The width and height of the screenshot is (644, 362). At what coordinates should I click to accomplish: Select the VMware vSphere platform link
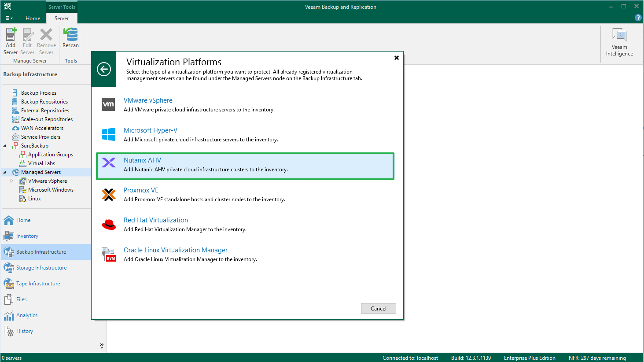coord(148,100)
